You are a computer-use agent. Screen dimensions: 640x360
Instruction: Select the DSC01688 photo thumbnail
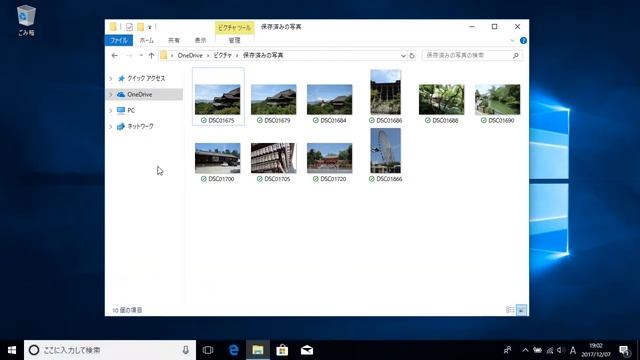(441, 100)
